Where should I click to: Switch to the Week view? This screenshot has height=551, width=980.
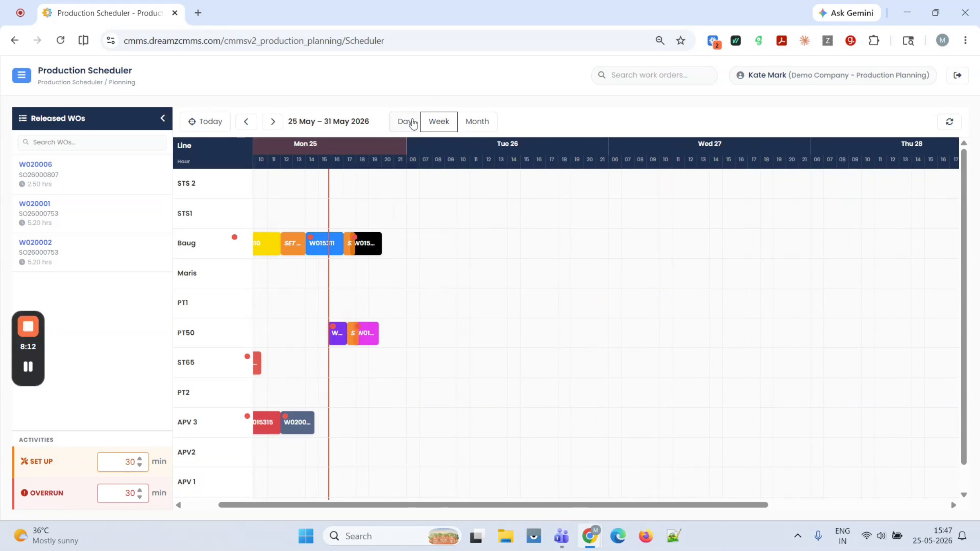pos(439,122)
